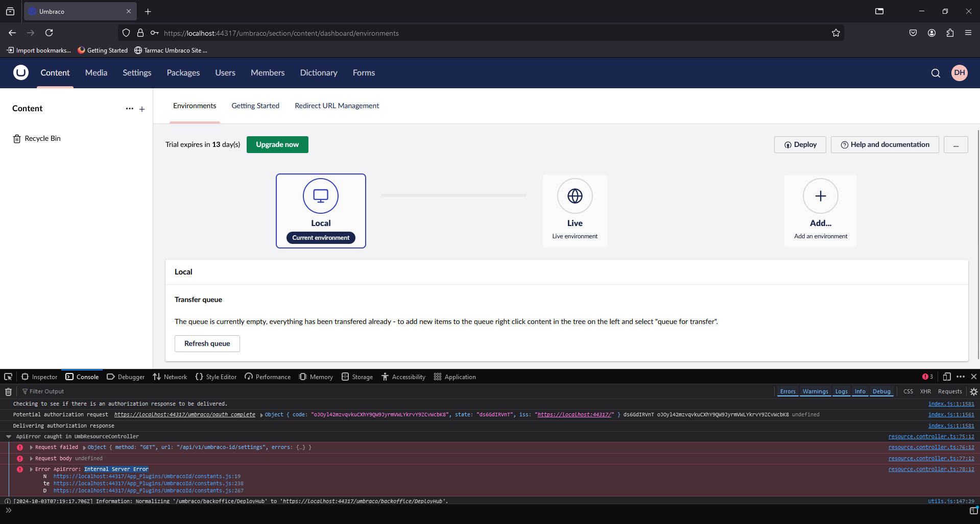
Task: Open the Dictionary section
Action: click(319, 73)
